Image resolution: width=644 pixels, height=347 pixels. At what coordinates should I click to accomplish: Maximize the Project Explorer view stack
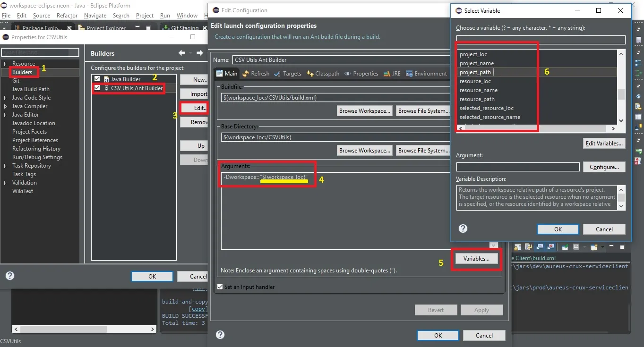click(x=148, y=28)
